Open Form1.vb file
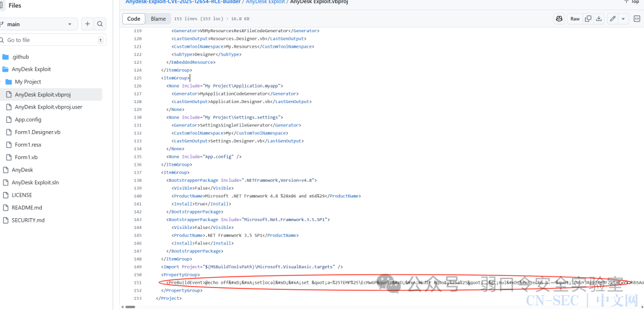Image resolution: width=644 pixels, height=310 pixels. point(26,157)
